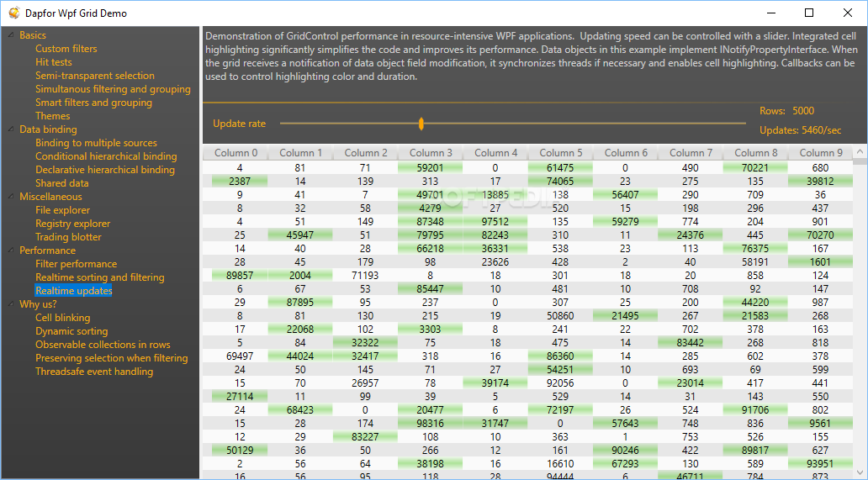Open Smart filters and grouping
The width and height of the screenshot is (868, 480).
tap(93, 103)
